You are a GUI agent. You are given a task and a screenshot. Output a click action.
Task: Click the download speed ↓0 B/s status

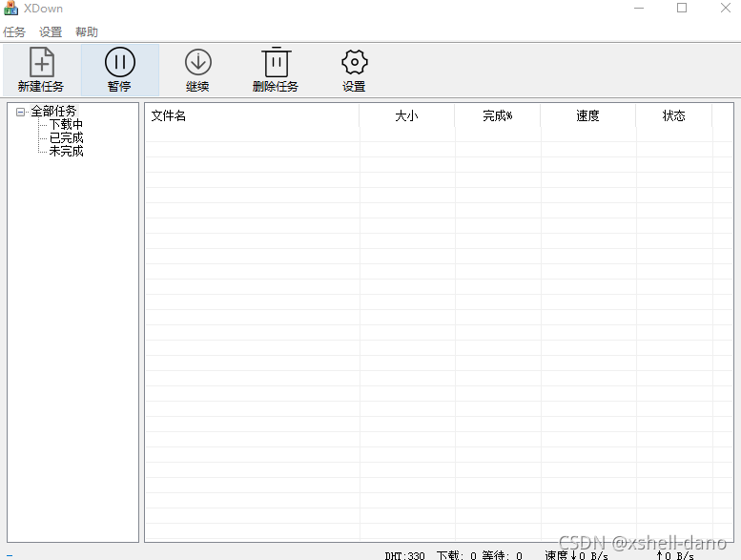pyautogui.click(x=576, y=556)
